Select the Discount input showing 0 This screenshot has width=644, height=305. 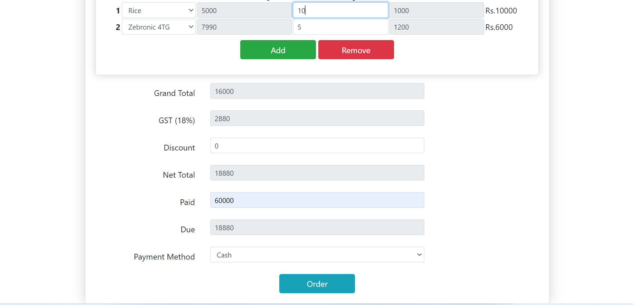(x=317, y=145)
